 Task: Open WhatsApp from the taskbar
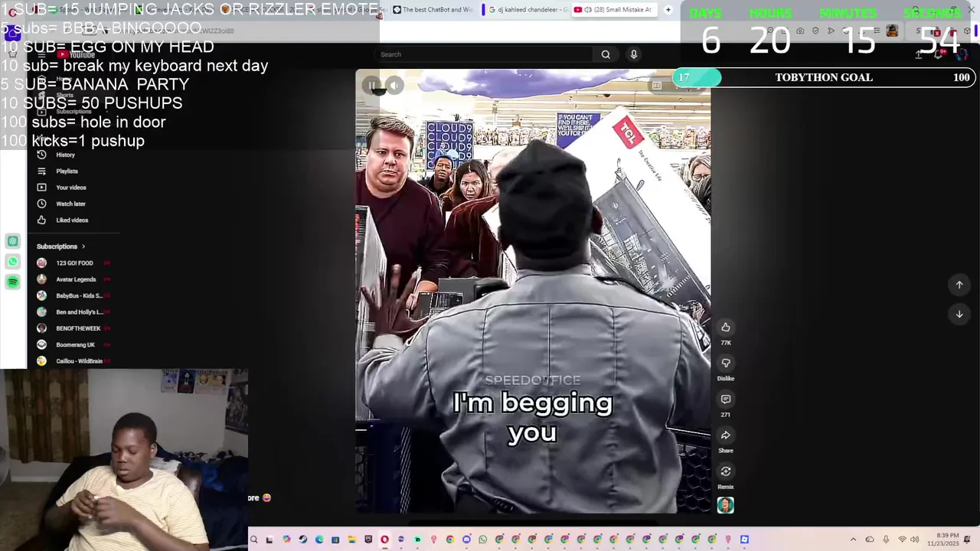coord(483,540)
